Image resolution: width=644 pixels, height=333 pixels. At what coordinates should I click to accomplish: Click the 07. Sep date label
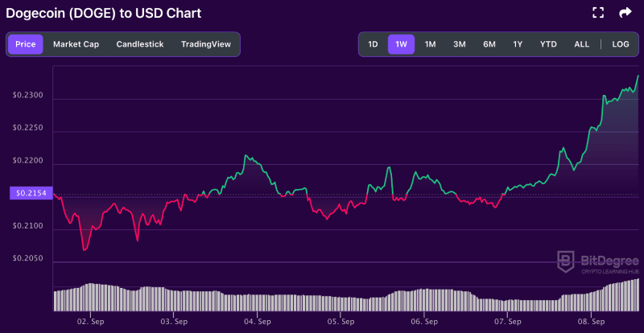[x=507, y=321]
